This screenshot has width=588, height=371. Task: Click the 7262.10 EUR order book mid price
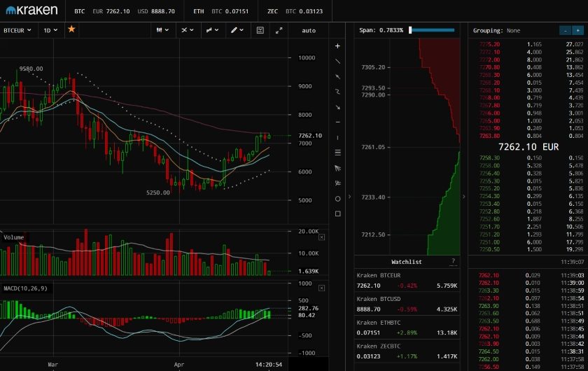tap(528, 147)
